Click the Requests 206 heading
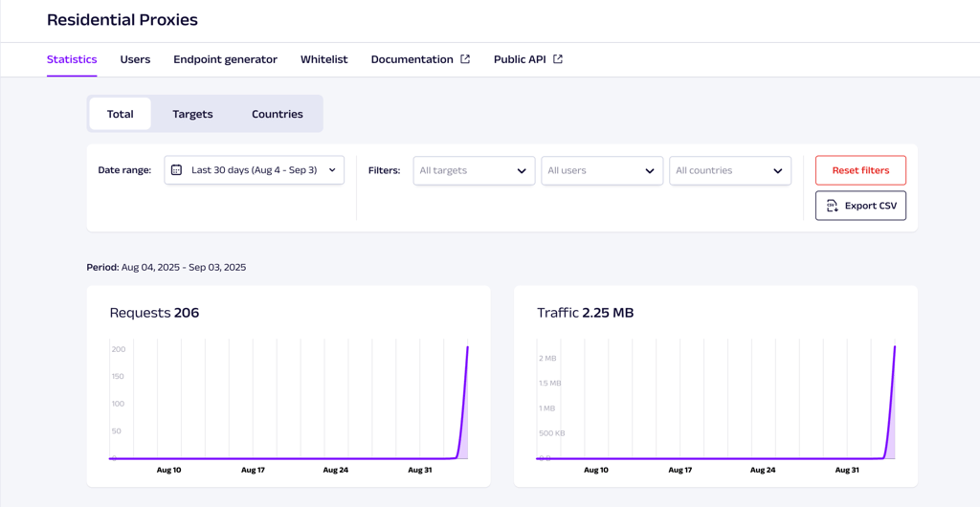The image size is (980, 507). tap(154, 313)
